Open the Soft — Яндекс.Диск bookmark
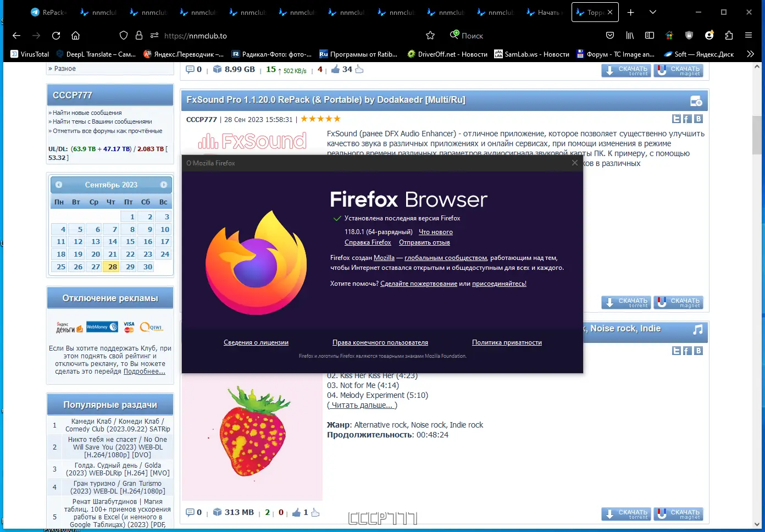The image size is (765, 532). (699, 54)
